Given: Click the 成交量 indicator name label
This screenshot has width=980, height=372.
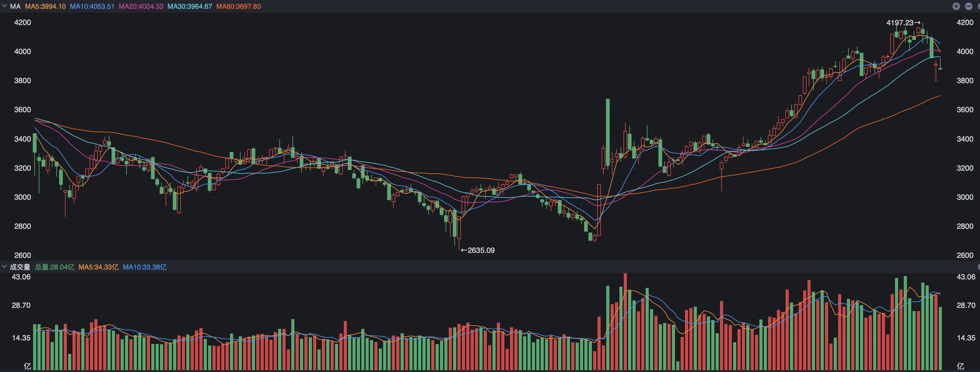Looking at the screenshot, I should [20, 267].
